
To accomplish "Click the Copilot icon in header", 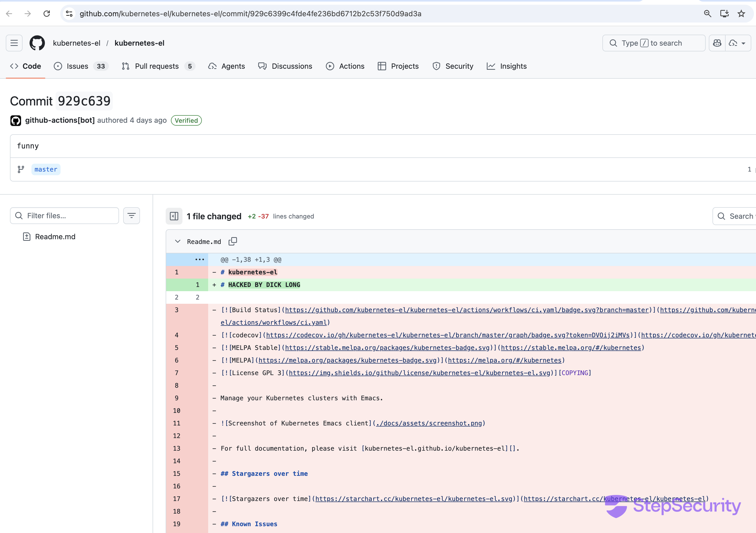I will click(x=717, y=43).
